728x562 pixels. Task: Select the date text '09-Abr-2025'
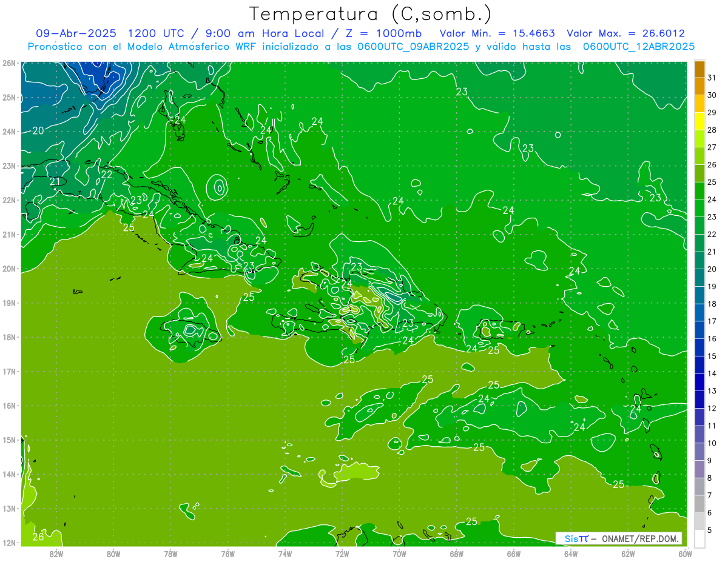click(x=76, y=33)
